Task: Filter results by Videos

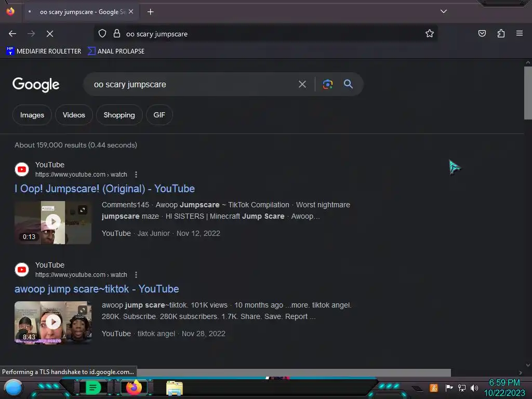Action: (x=74, y=115)
